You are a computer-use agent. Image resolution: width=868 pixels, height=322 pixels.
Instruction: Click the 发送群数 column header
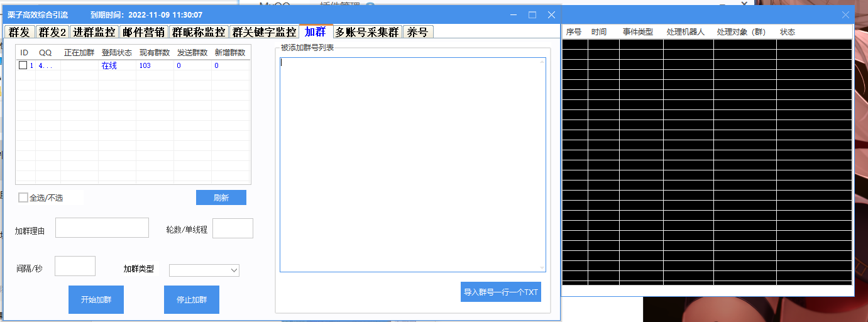click(x=192, y=53)
